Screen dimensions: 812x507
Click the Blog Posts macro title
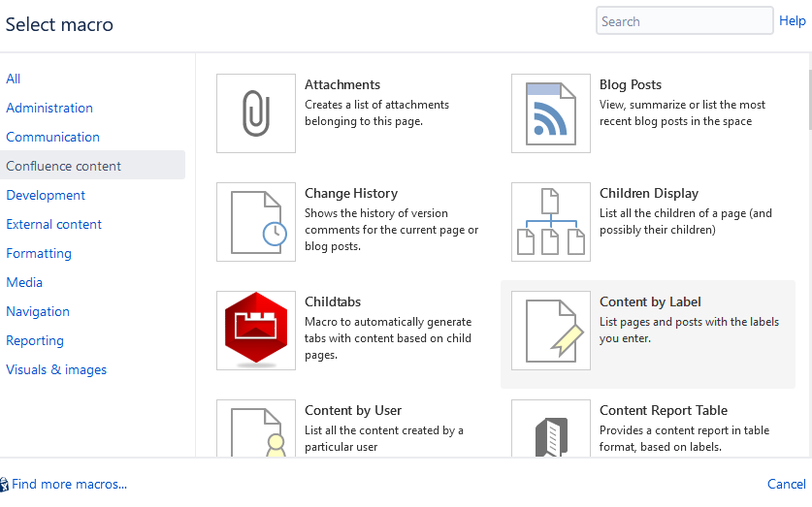pyautogui.click(x=631, y=84)
